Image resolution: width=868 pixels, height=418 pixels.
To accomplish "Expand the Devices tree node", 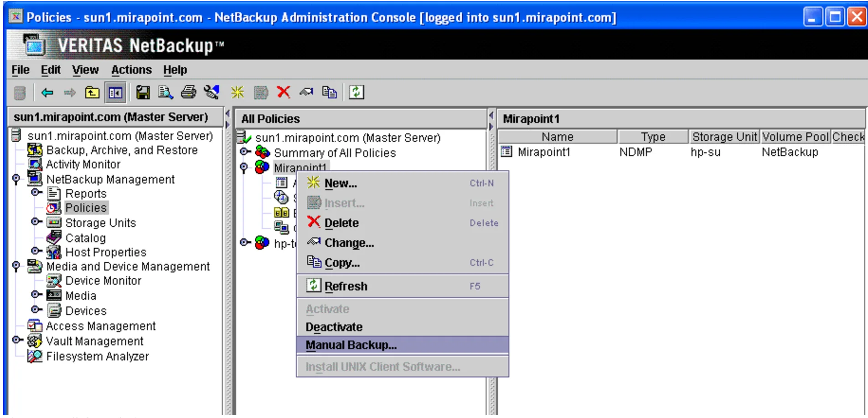I will [x=36, y=310].
